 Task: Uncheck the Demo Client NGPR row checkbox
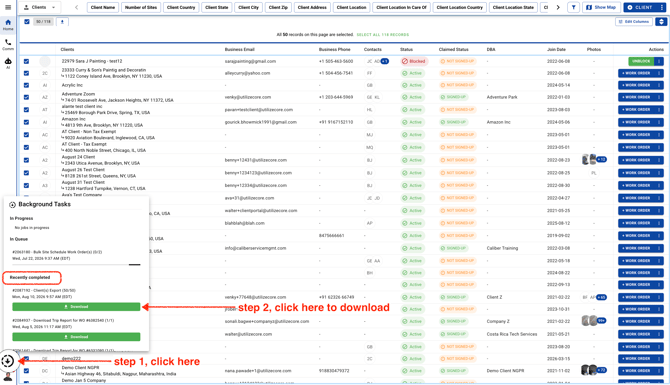pyautogui.click(x=26, y=371)
